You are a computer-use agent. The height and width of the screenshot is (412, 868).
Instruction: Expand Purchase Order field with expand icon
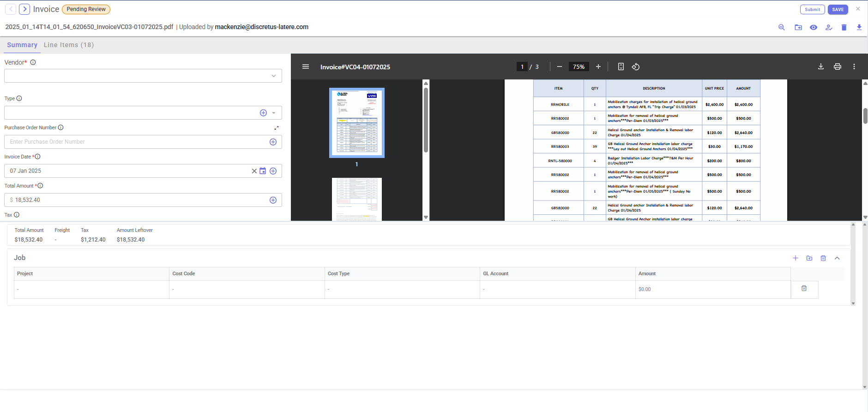pyautogui.click(x=277, y=128)
